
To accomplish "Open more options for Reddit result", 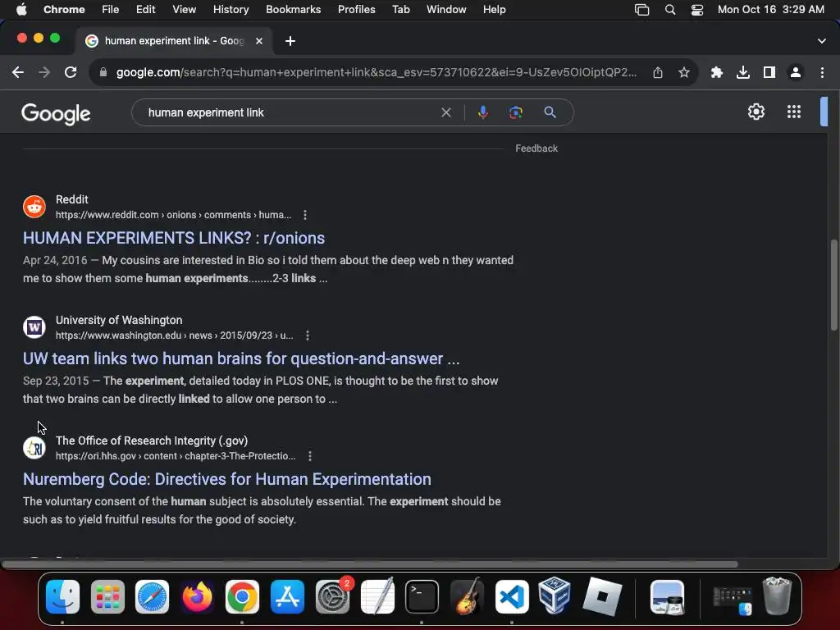I will (x=305, y=215).
